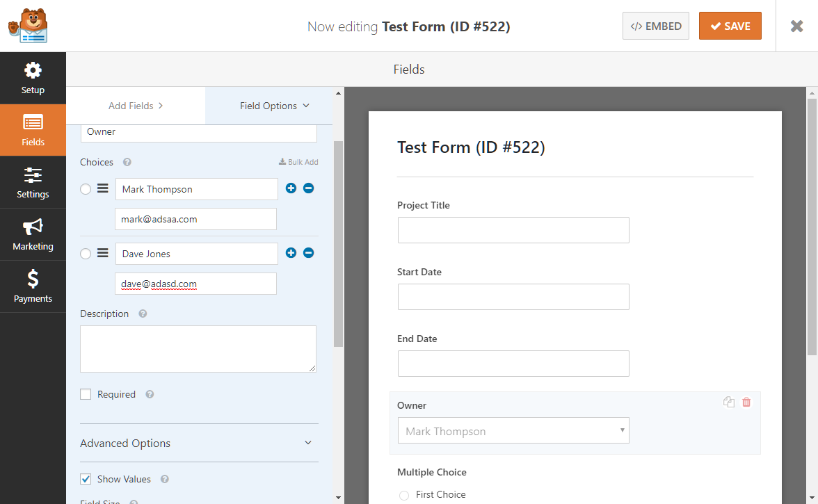This screenshot has height=504, width=818.
Task: Collapse the Field Options dropdown
Action: click(x=274, y=105)
